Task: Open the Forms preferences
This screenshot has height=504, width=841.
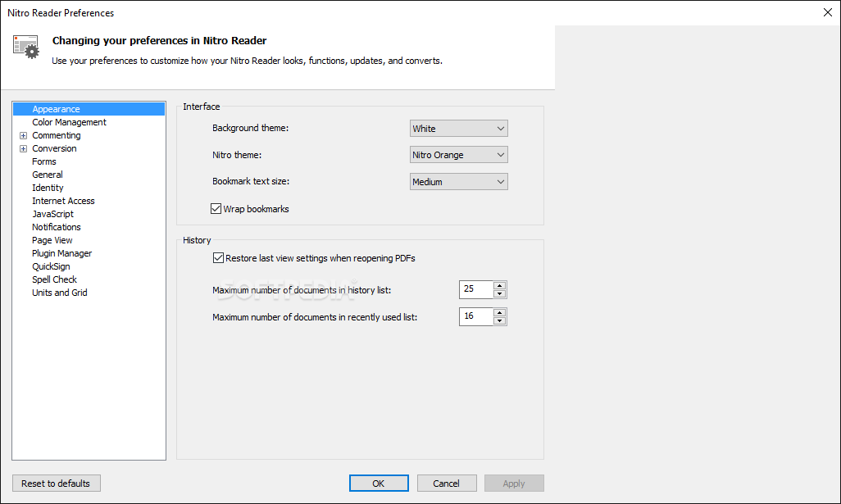Action: pyautogui.click(x=44, y=161)
